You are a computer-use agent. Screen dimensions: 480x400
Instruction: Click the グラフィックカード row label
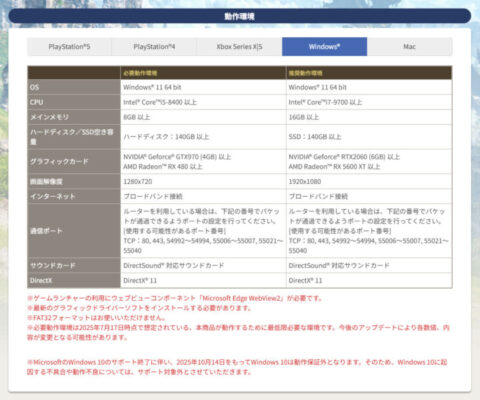tap(74, 161)
